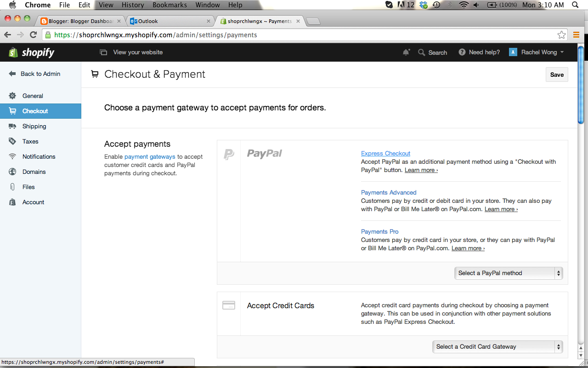
Task: Bookmark this page with the star icon
Action: pos(561,35)
